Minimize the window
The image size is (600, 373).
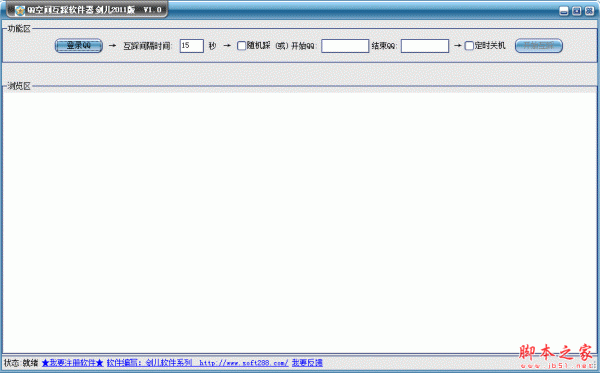[x=564, y=11]
